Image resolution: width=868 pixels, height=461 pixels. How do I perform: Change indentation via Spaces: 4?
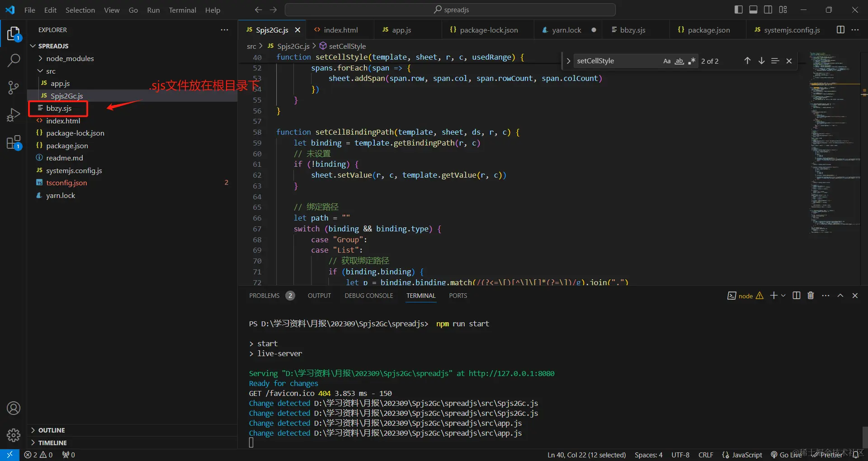click(648, 455)
